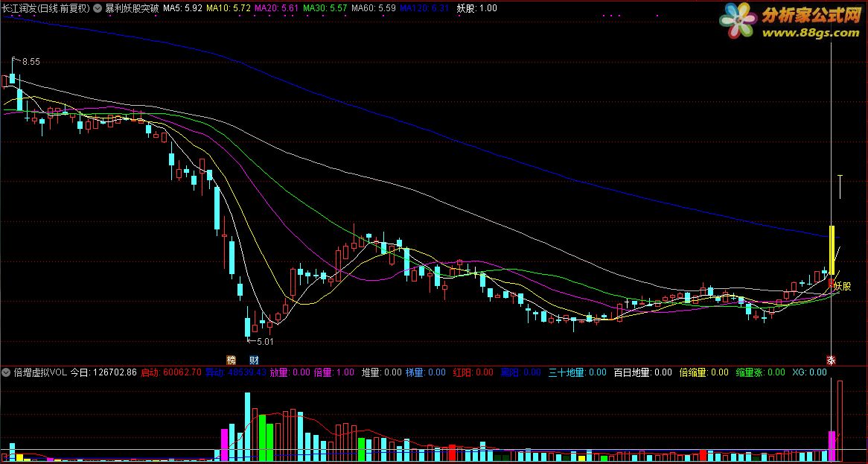868x464 pixels.
Task: Select the 倍量: 1.00 value
Action: point(334,372)
